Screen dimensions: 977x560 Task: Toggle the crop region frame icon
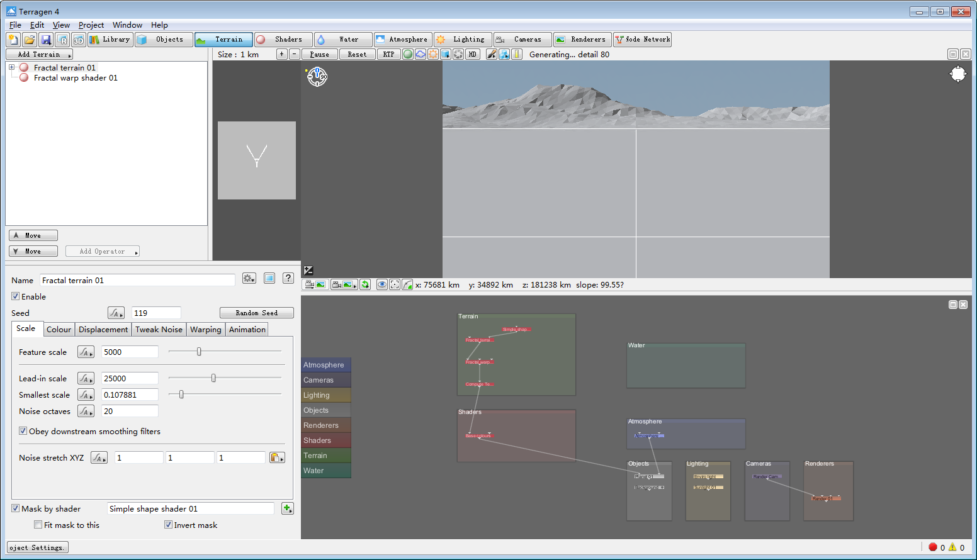[x=395, y=285]
